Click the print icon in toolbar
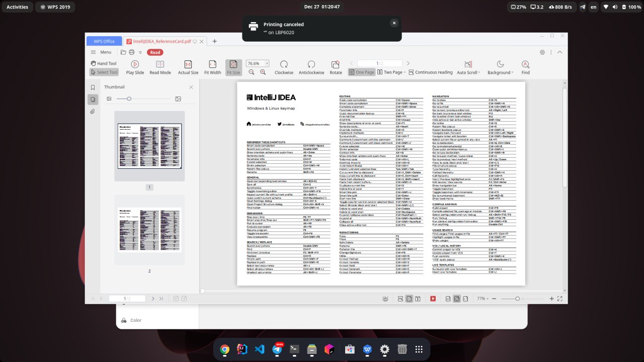The height and width of the screenshot is (362, 644). tap(131, 52)
